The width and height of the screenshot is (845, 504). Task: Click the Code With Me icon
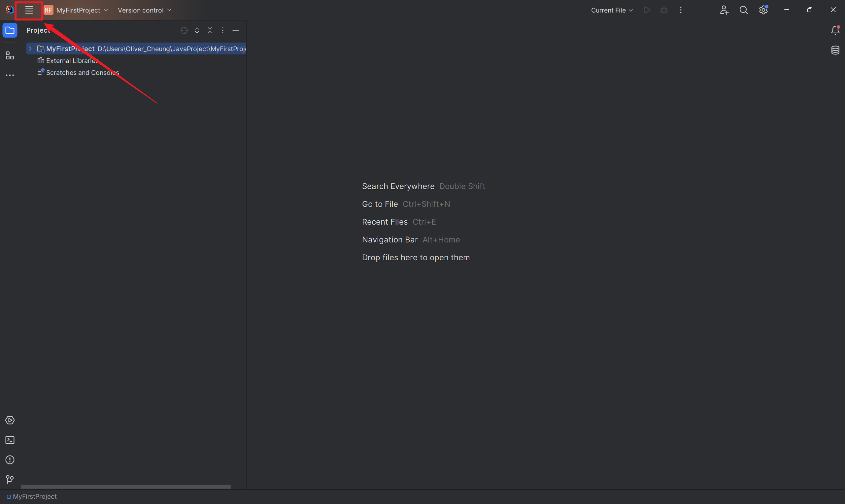pos(724,10)
